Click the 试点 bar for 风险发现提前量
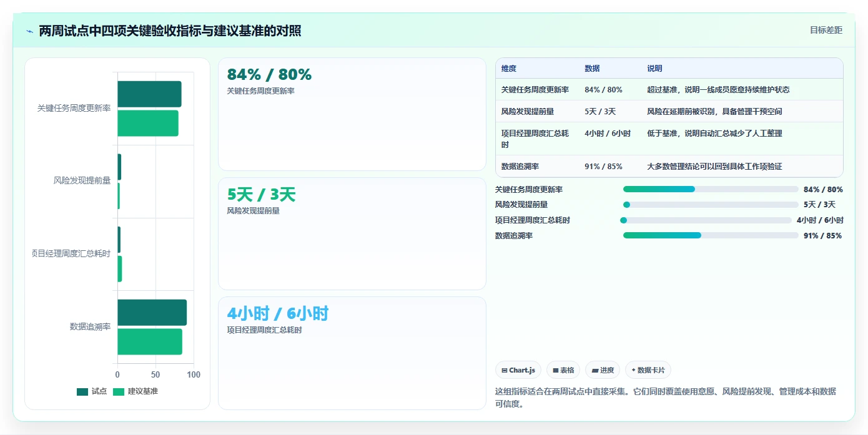Image resolution: width=868 pixels, height=435 pixels. [x=119, y=167]
